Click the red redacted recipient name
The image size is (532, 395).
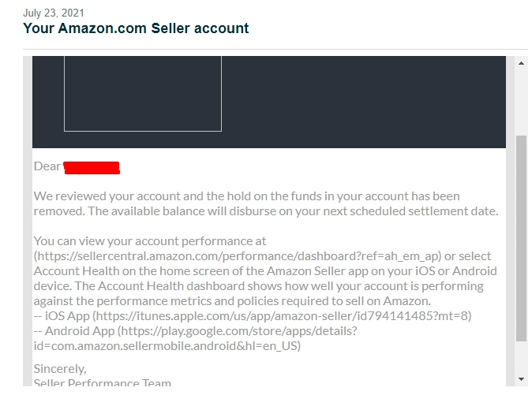pos(92,168)
